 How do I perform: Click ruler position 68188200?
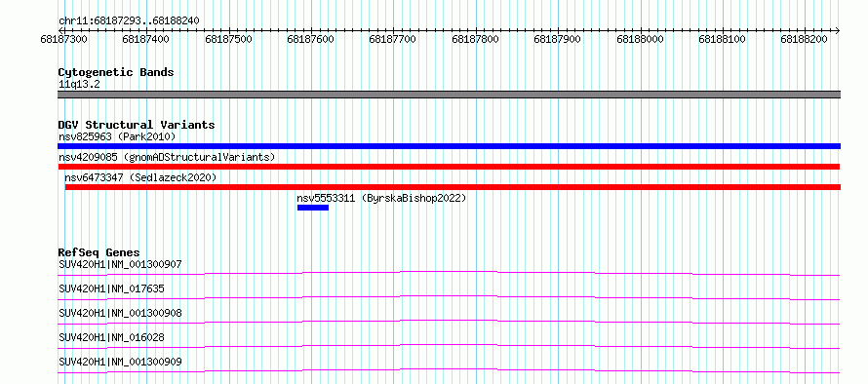tap(805, 39)
